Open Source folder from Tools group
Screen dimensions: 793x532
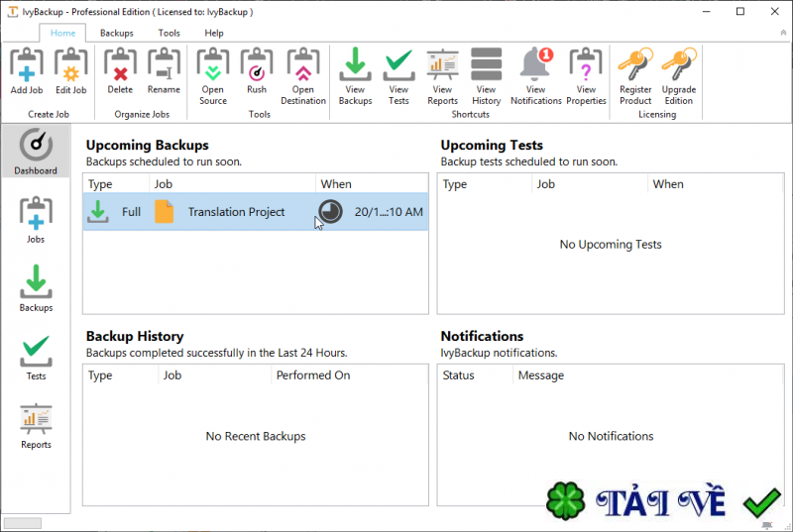tap(213, 75)
